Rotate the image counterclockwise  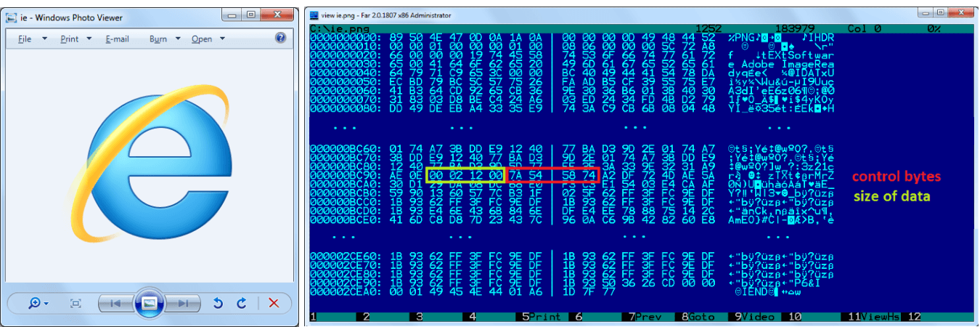point(217,303)
